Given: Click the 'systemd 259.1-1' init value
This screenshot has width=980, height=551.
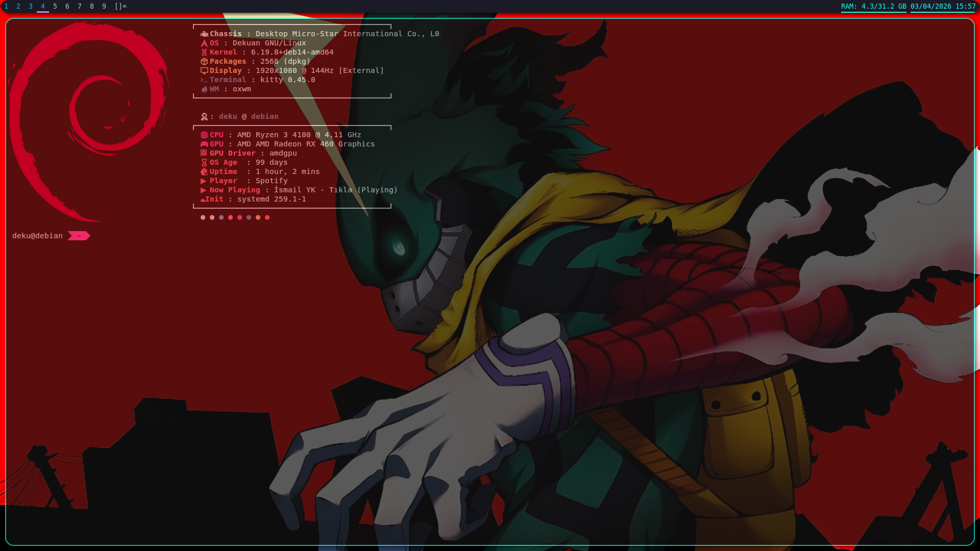Looking at the screenshot, I should (x=272, y=199).
